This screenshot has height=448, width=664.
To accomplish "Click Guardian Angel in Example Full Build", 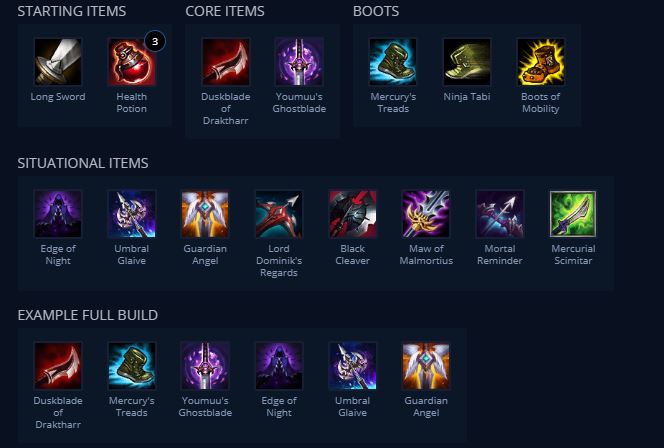I will point(426,366).
